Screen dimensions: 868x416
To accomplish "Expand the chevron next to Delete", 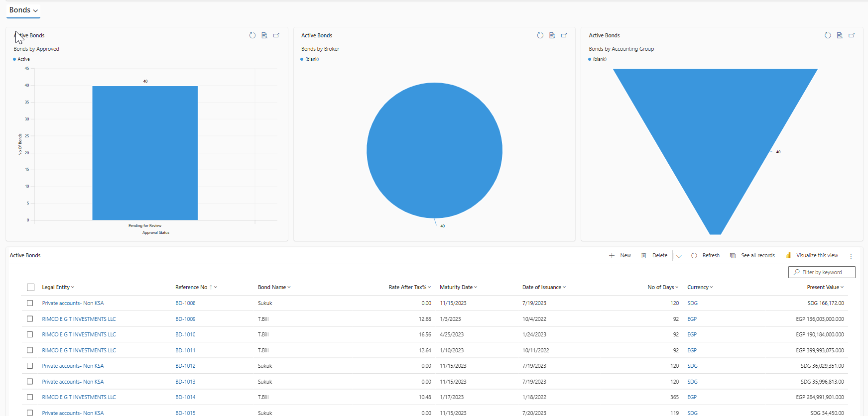I will click(x=679, y=256).
